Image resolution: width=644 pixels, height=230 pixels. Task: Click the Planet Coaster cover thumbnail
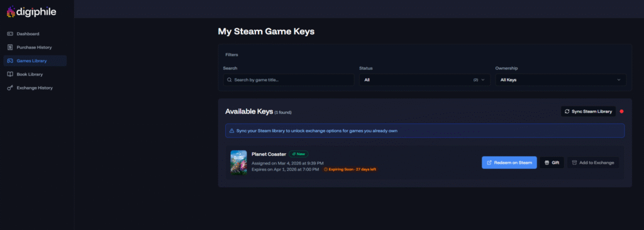coord(238,163)
